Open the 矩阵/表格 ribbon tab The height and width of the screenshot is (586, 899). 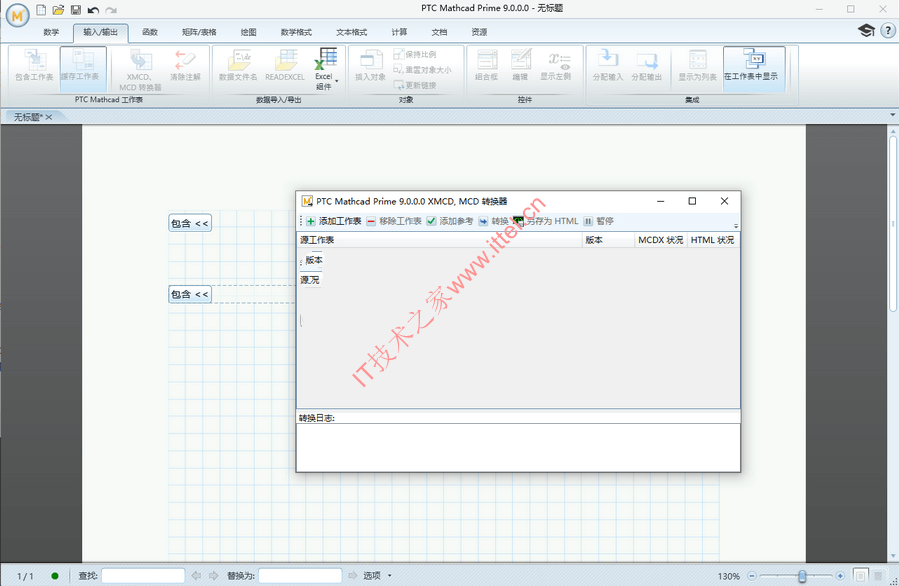pyautogui.click(x=199, y=32)
